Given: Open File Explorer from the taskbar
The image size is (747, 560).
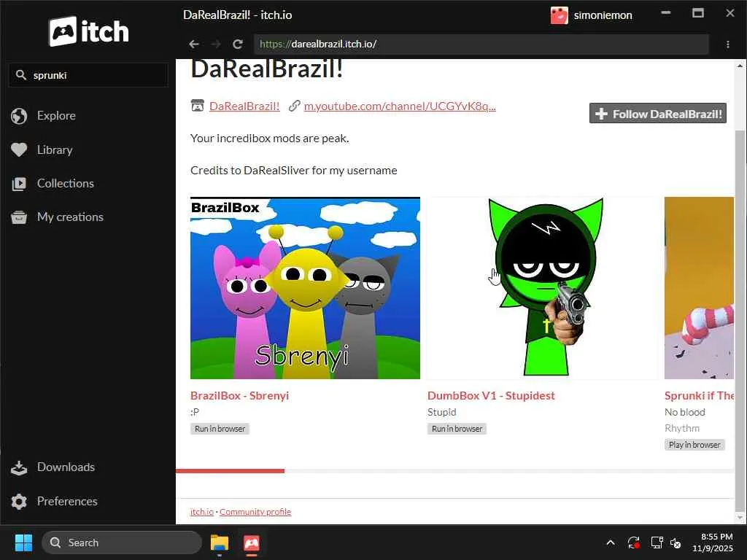Looking at the screenshot, I should [x=220, y=542].
